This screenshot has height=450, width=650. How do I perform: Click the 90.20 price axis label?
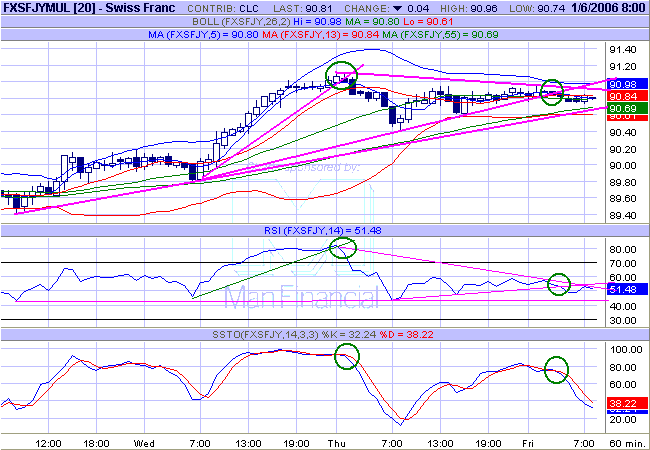(623, 149)
